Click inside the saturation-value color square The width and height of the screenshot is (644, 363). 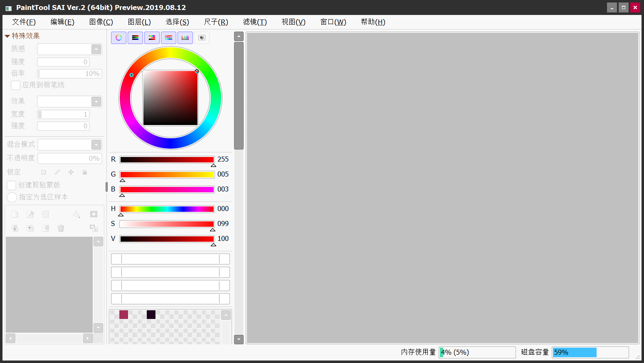tap(170, 98)
